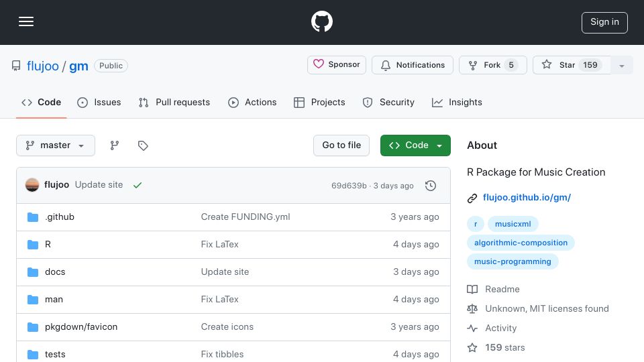Open the flujoo owner profile link
This screenshot has width=644, height=362.
point(43,66)
